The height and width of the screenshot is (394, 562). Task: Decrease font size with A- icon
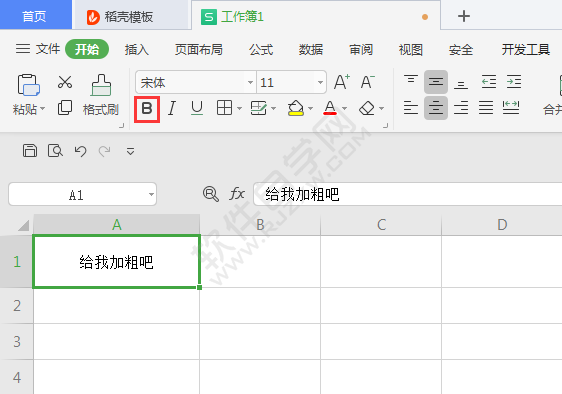click(367, 82)
